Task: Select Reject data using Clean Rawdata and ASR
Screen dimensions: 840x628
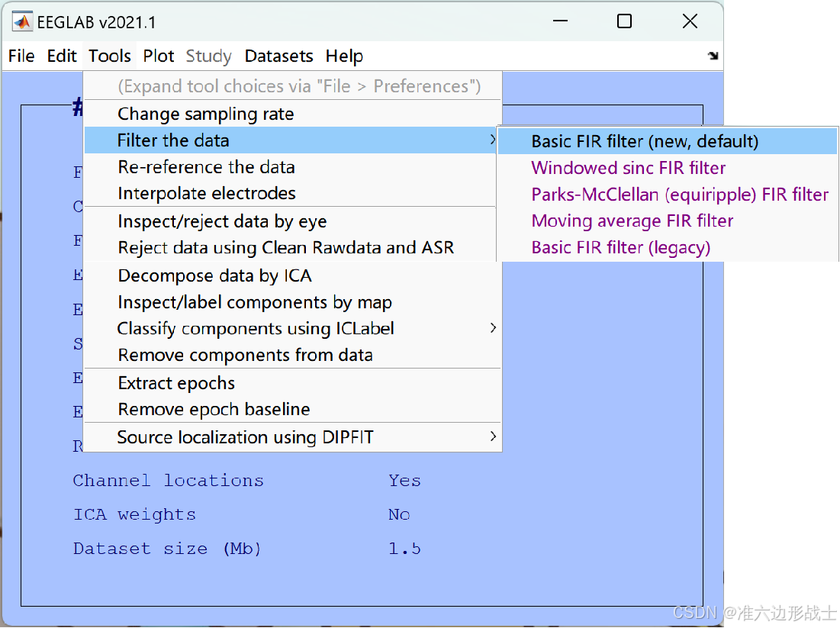Action: click(x=292, y=247)
